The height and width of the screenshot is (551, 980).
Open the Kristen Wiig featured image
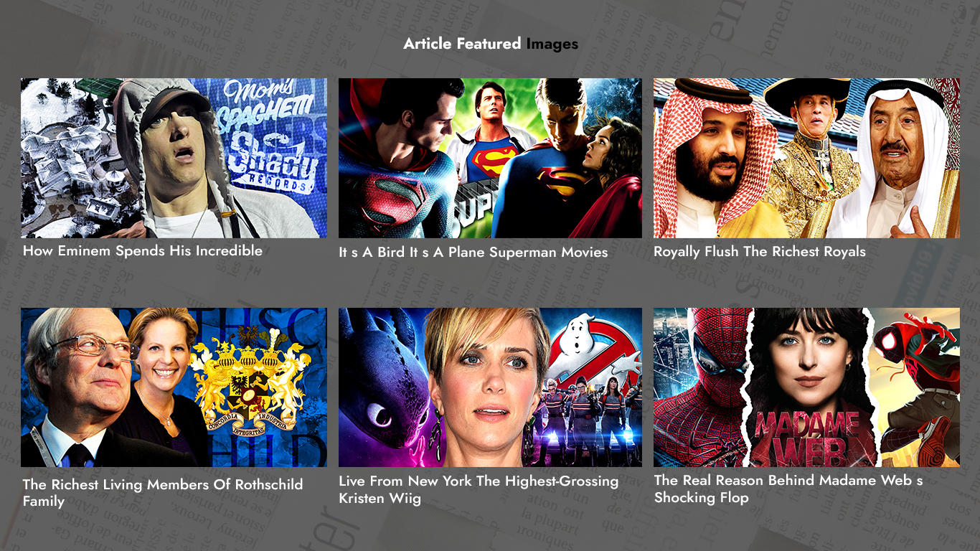click(x=490, y=387)
